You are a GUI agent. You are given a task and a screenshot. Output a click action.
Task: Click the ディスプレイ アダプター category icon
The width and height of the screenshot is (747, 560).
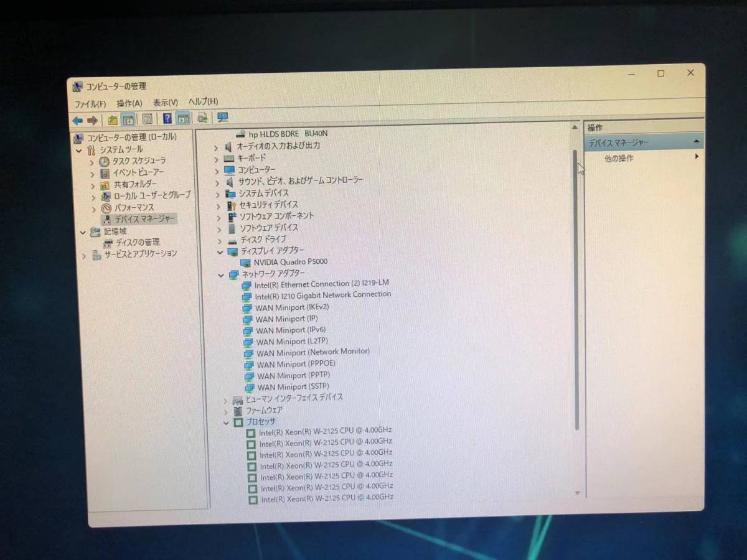[233, 251]
